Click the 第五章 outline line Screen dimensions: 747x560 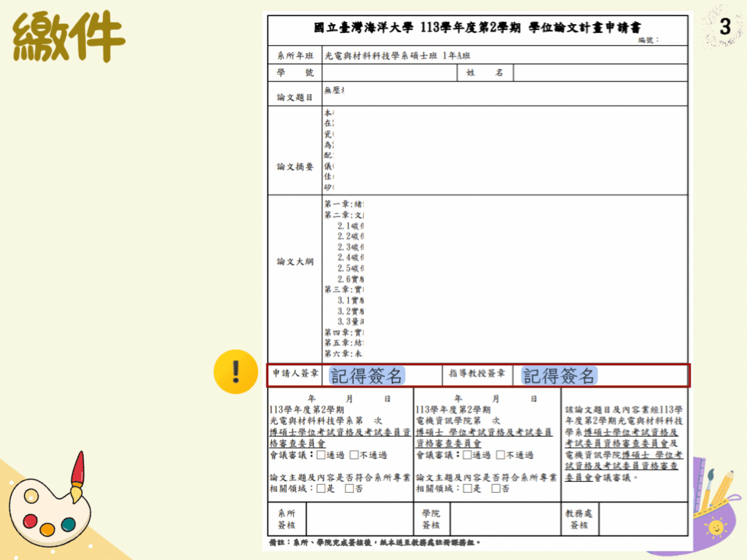(x=344, y=343)
